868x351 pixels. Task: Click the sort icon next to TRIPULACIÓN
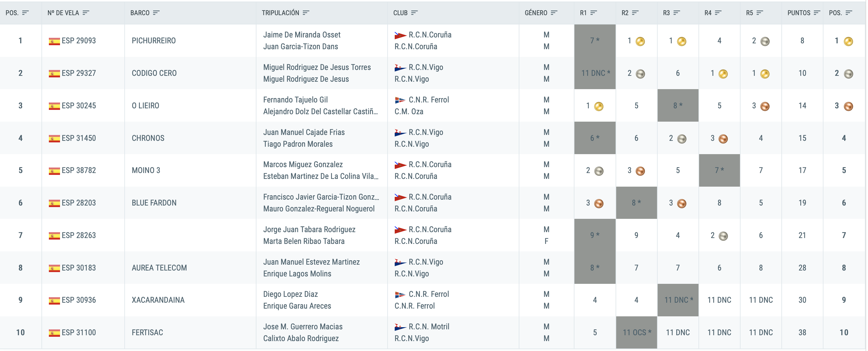[306, 13]
